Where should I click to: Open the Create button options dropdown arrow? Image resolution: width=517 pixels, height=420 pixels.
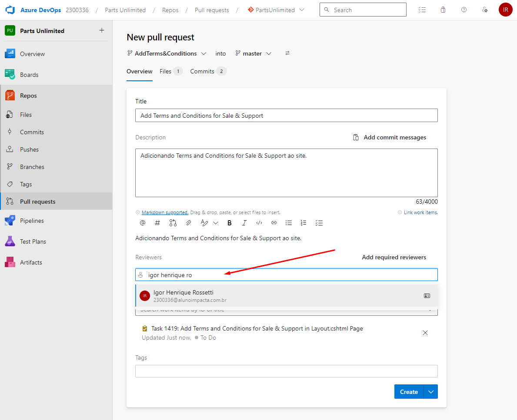click(431, 392)
